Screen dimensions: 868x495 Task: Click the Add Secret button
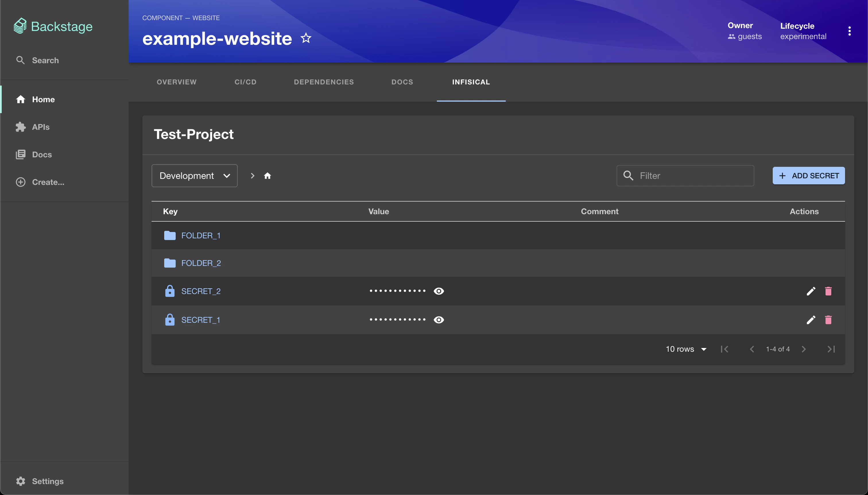point(809,176)
